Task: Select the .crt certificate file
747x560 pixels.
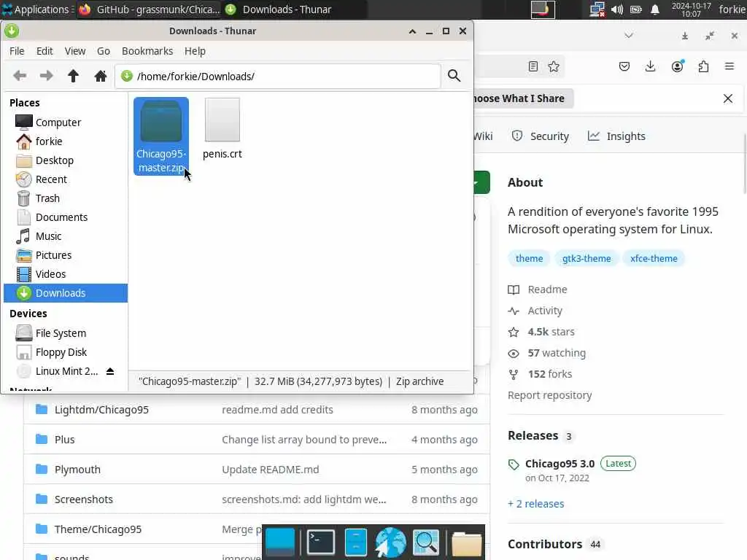Action: point(222,129)
